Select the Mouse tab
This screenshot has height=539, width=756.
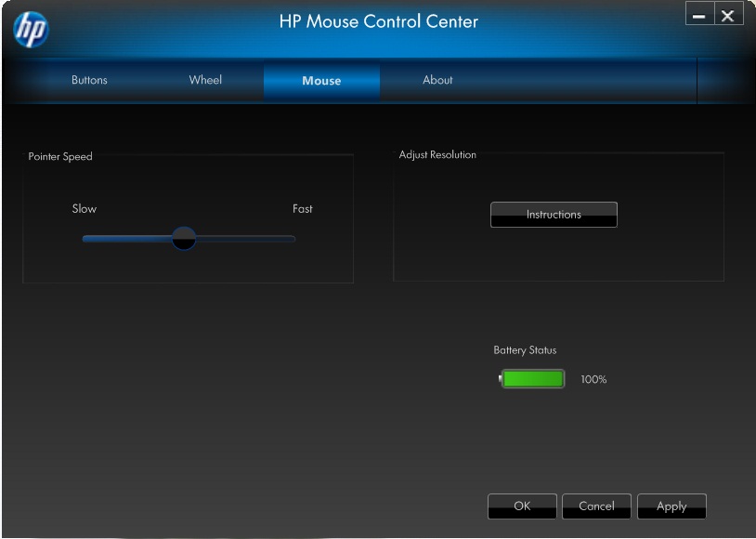click(321, 81)
